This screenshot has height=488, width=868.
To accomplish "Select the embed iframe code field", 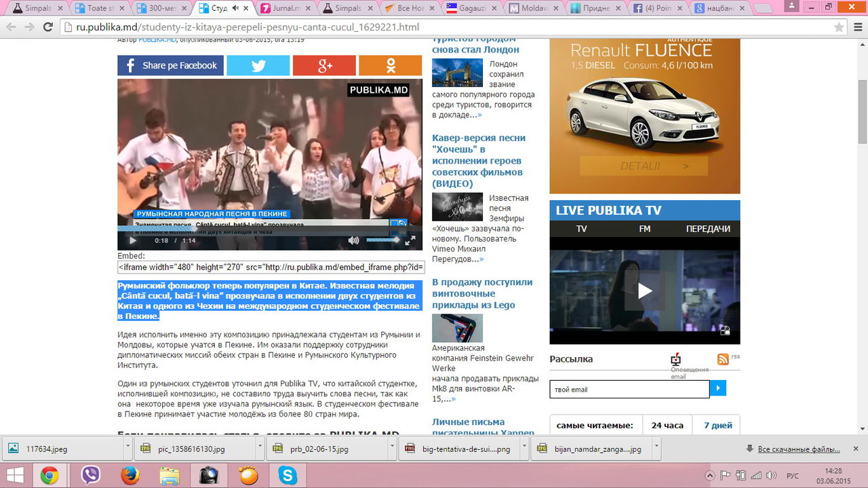I will point(271,267).
